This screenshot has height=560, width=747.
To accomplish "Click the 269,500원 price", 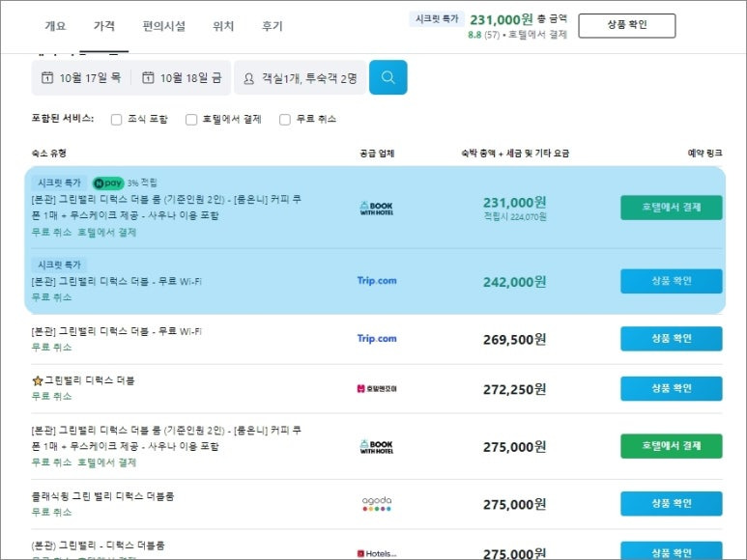I will (514, 340).
